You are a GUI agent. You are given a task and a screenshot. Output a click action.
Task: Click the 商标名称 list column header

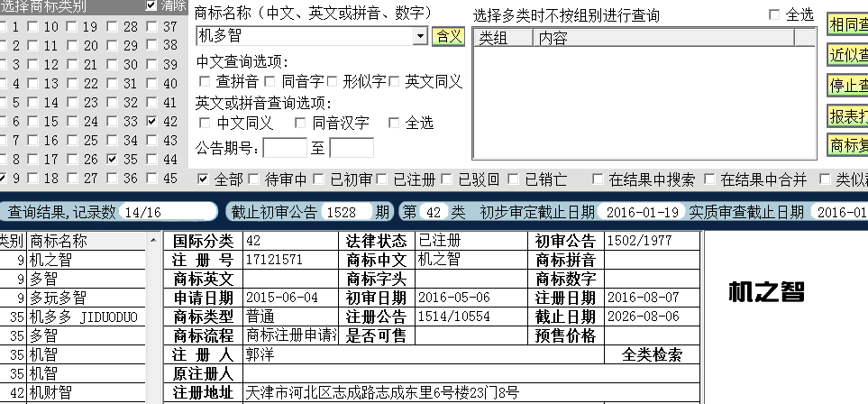tap(87, 241)
